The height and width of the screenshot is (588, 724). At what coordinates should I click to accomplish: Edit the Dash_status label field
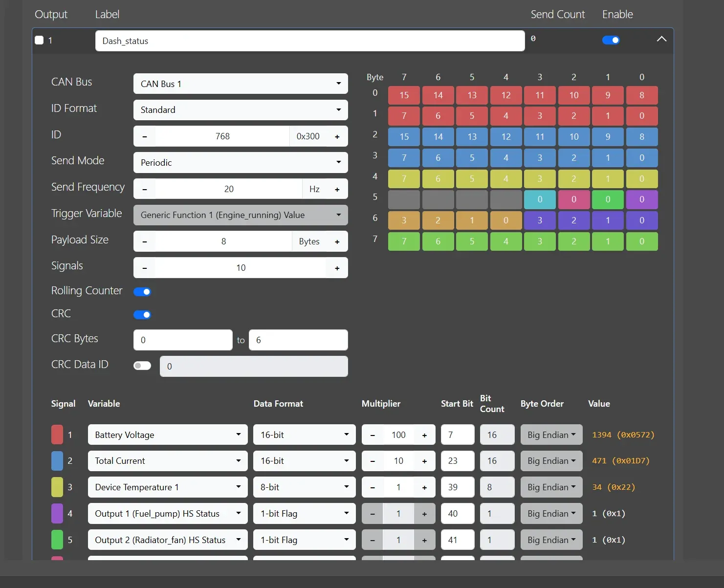pyautogui.click(x=310, y=41)
